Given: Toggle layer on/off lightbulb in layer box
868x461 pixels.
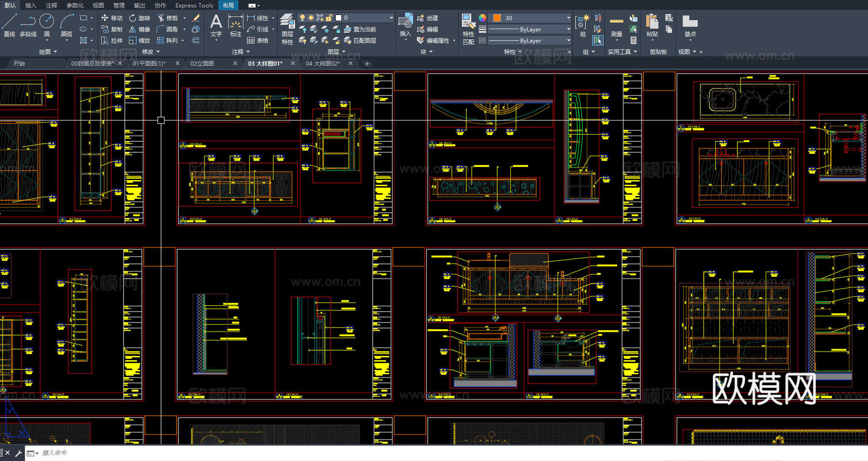Looking at the screenshot, I should coord(302,18).
